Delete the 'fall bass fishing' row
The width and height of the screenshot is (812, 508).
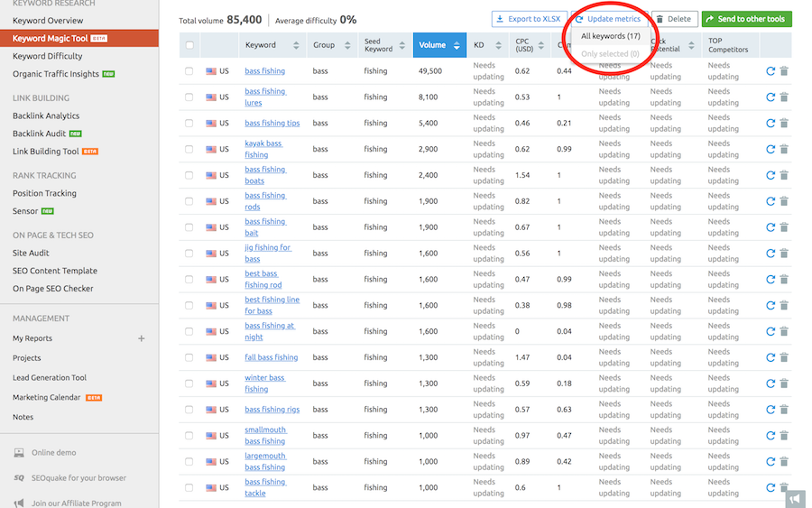[x=784, y=357]
